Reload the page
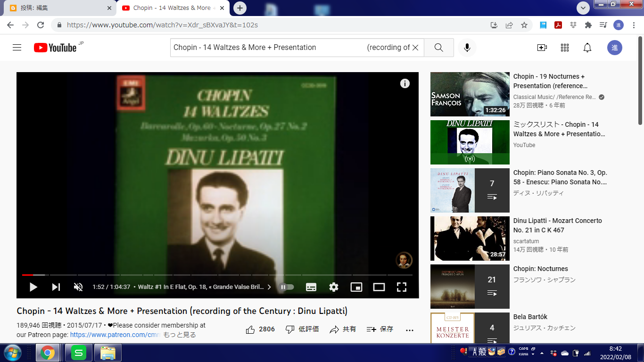The height and width of the screenshot is (362, 644). tap(41, 25)
